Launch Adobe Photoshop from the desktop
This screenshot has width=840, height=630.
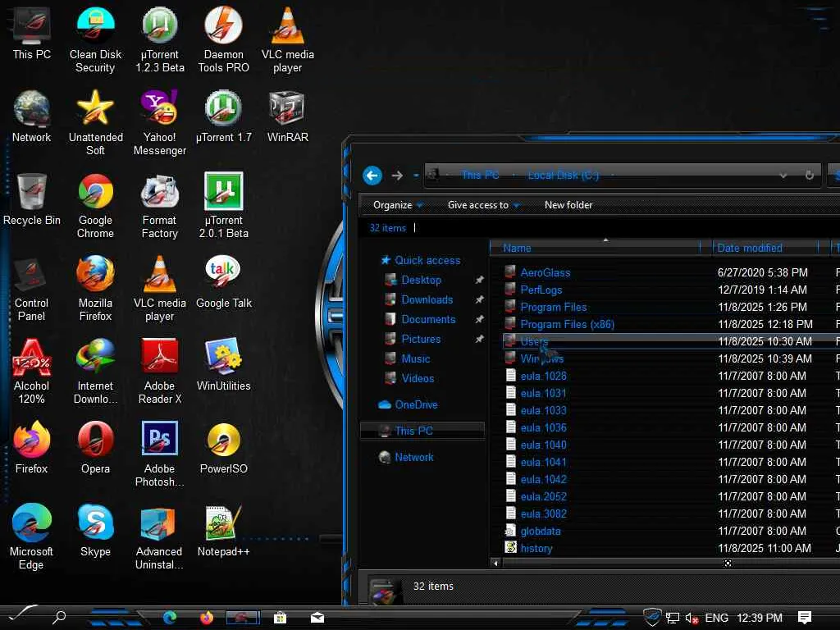pos(160,454)
